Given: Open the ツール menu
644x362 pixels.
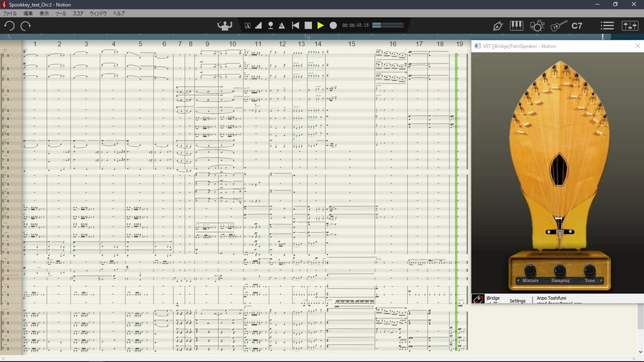Looking at the screenshot, I should 61,13.
